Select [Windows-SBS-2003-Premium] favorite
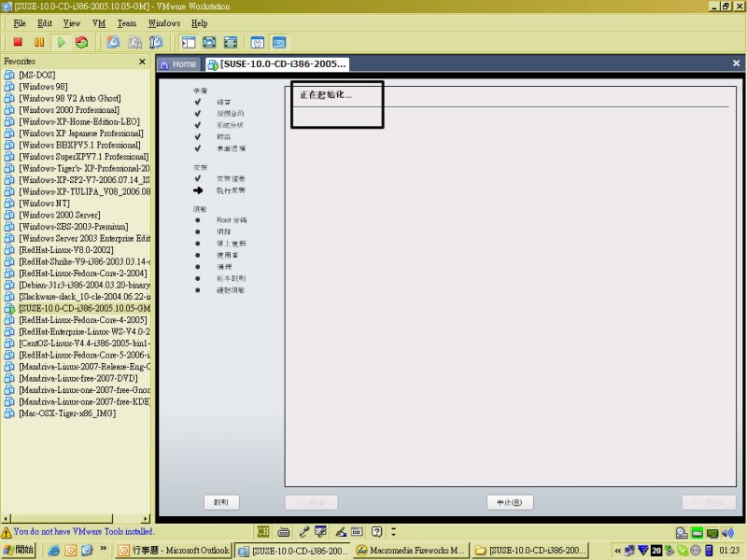 pos(74,227)
